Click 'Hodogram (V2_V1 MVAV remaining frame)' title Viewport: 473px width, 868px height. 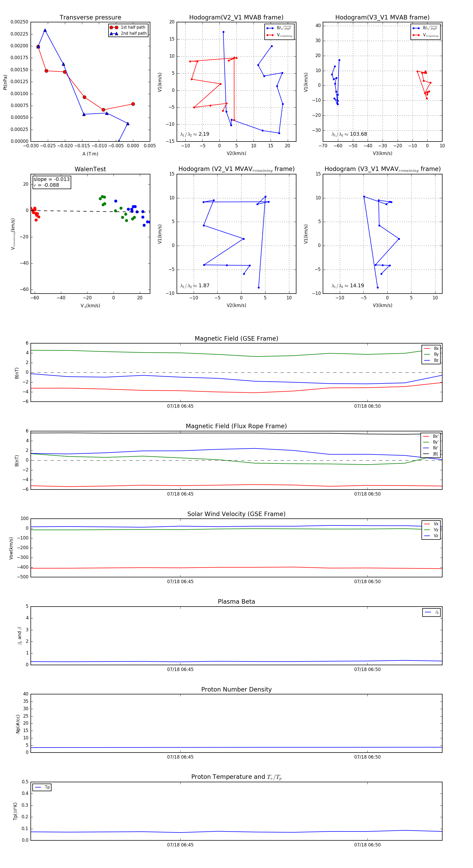pos(236,169)
